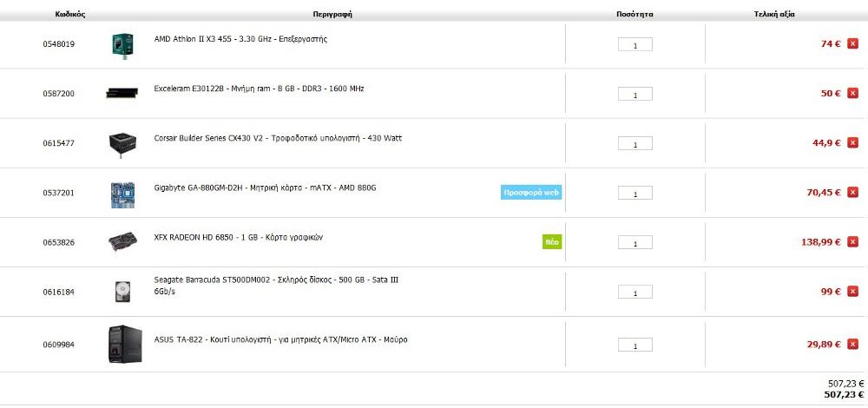Screen dimensions: 868x408
Task: Click the Τελική αξία column header
Action: pos(774,15)
